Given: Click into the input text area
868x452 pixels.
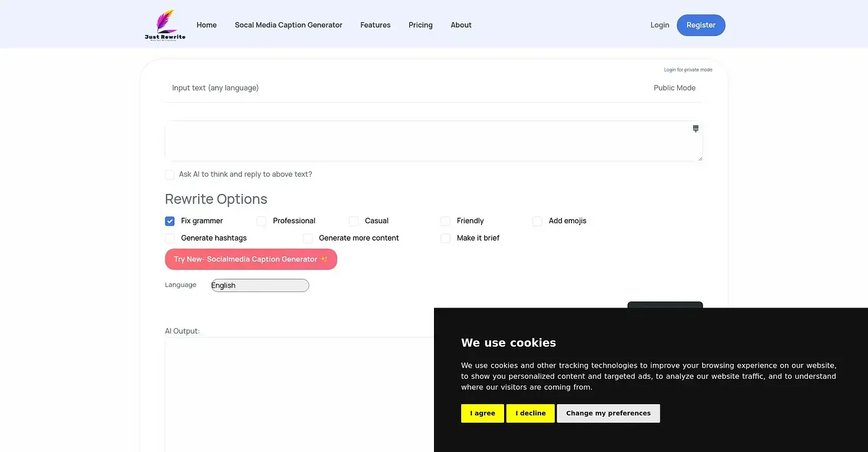Looking at the screenshot, I should (x=434, y=141).
